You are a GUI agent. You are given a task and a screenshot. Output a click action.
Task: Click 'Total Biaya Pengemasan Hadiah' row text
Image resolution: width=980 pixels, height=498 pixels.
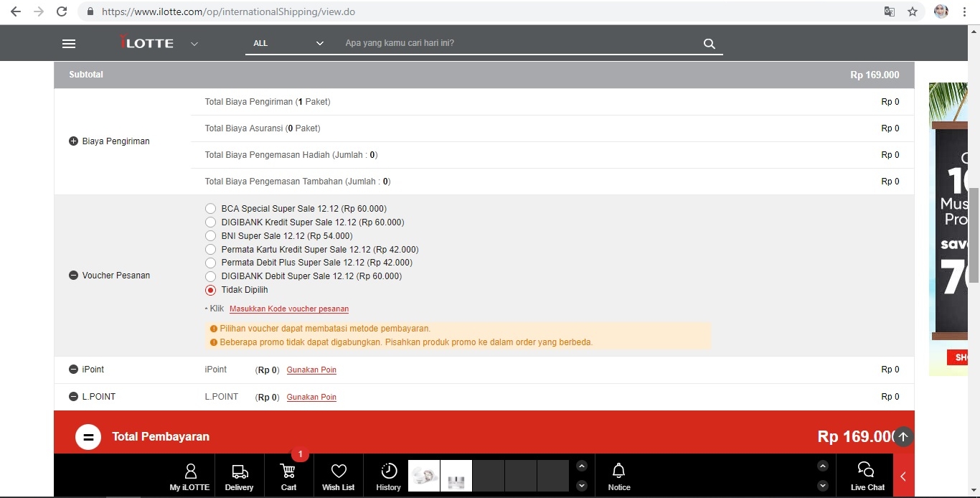pyautogui.click(x=291, y=155)
